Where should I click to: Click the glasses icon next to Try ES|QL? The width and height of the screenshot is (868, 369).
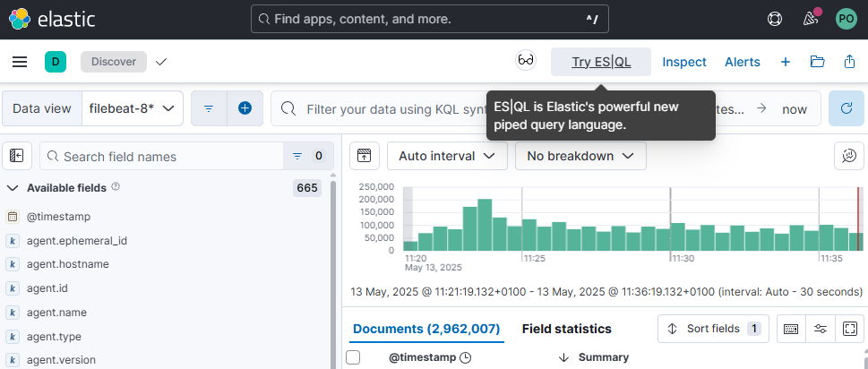point(526,60)
